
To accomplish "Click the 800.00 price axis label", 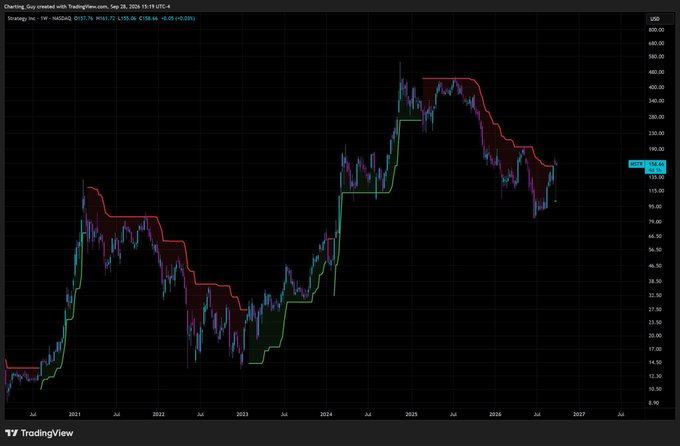I will [656, 30].
